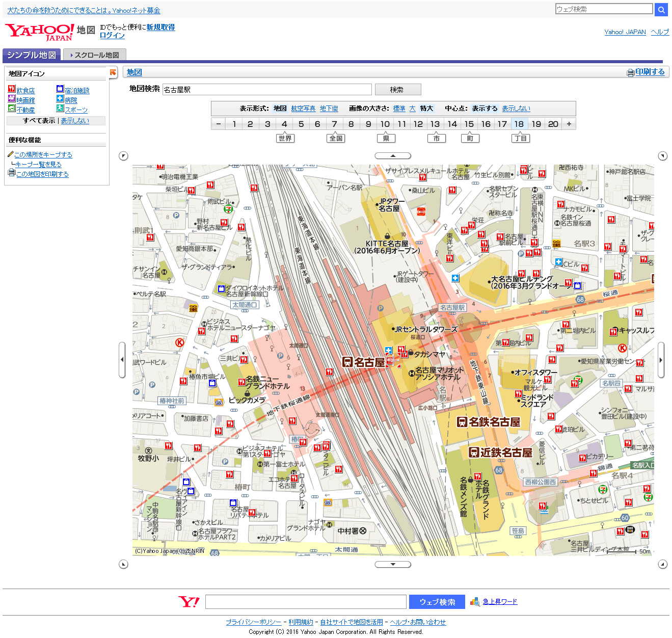672x638 pixels.
Task: Show all map icons with すべて表示
Action: pos(39,121)
